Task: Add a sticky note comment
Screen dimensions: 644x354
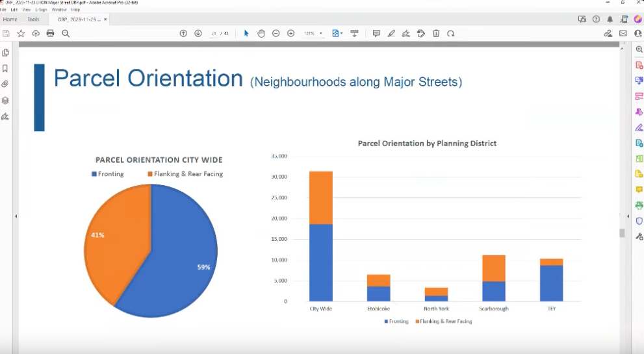Action: 376,33
